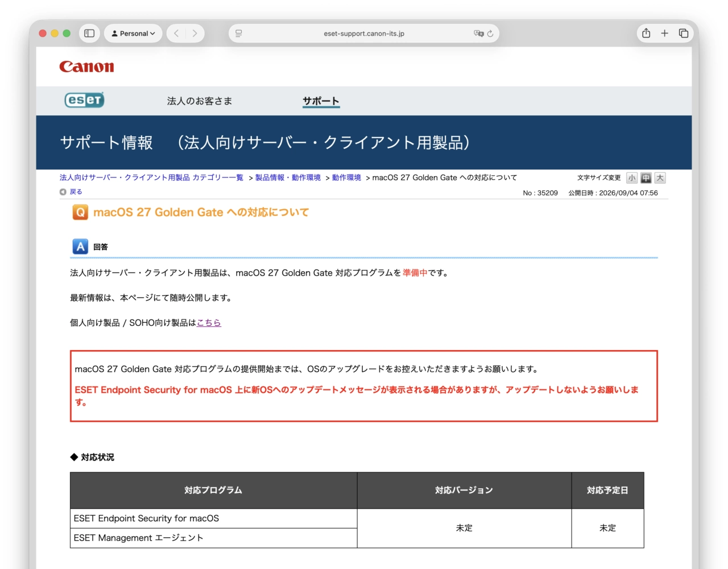Click the 最新情報は、本ページにて随時公開します text
This screenshot has height=569, width=728.
point(151,298)
